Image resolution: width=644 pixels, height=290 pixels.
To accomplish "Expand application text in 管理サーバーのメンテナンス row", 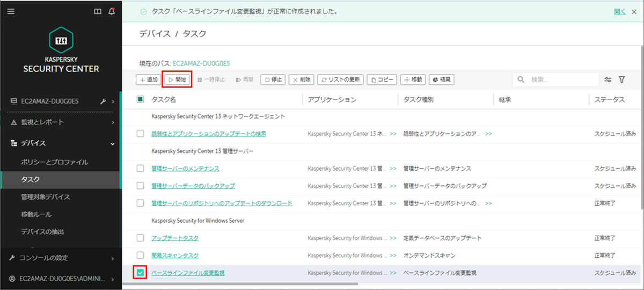I will [x=393, y=169].
